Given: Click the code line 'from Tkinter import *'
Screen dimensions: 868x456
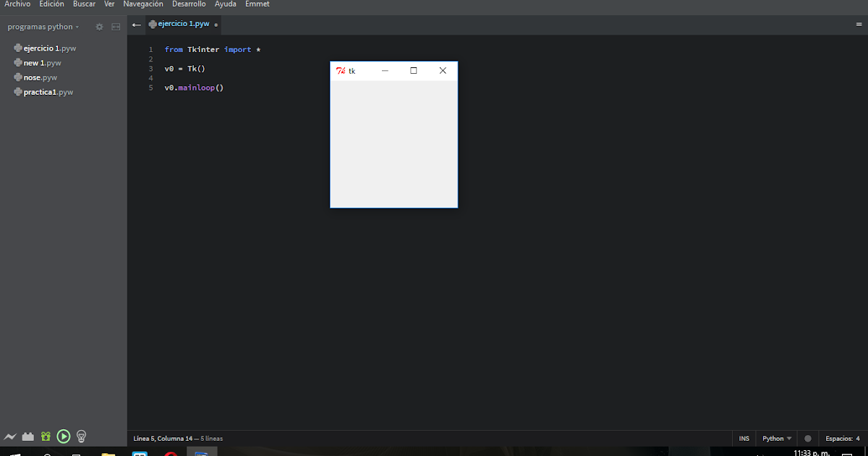Looking at the screenshot, I should point(213,50).
